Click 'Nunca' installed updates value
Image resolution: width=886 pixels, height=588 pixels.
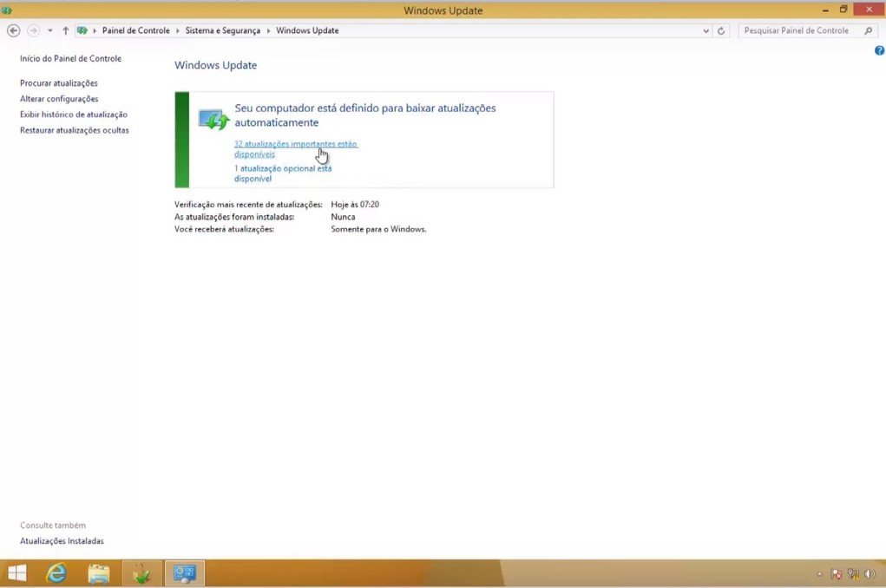click(343, 217)
